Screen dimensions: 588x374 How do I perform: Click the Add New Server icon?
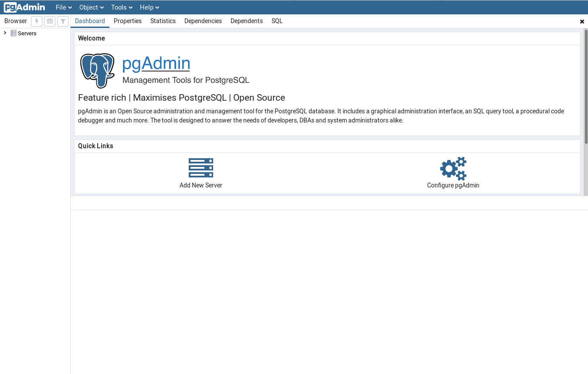click(201, 168)
